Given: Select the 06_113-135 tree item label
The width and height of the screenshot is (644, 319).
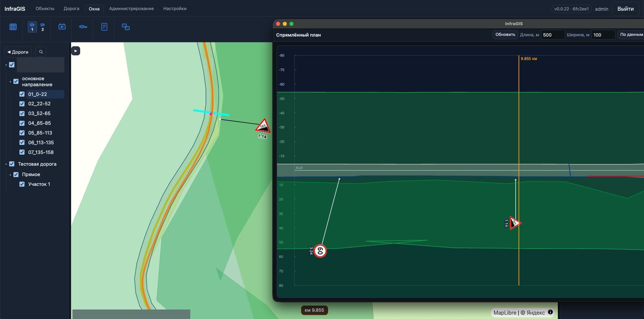Looking at the screenshot, I should pyautogui.click(x=41, y=143).
